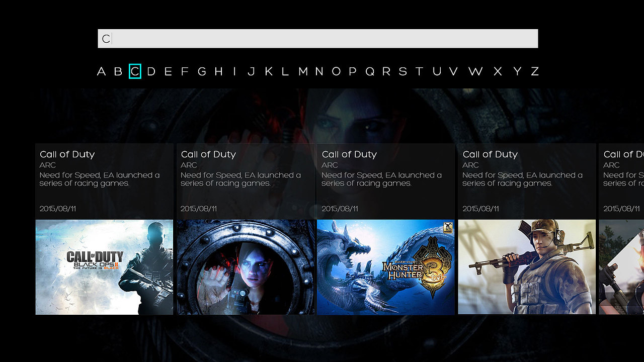644x362 pixels.
Task: Select letter I in alphabet row
Action: 234,71
